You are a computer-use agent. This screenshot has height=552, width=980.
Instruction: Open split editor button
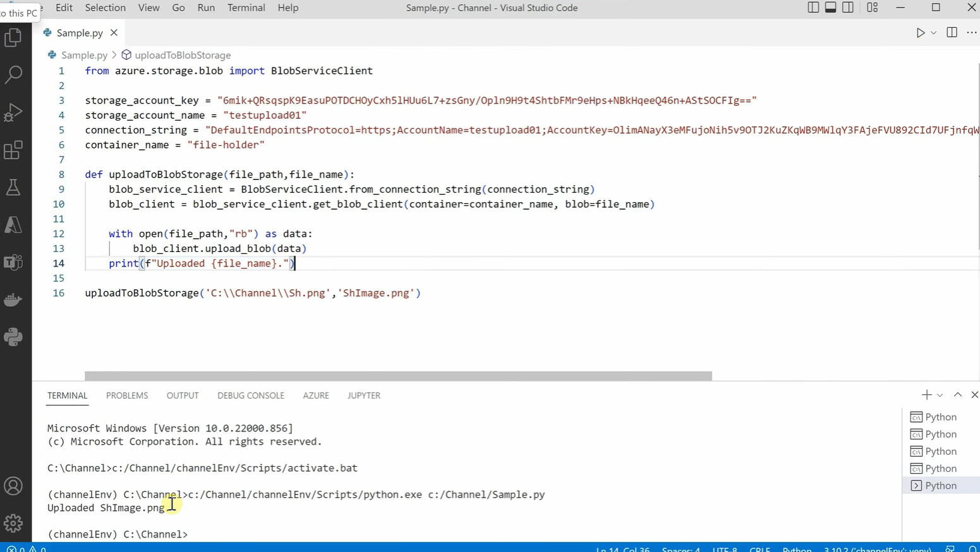(952, 33)
